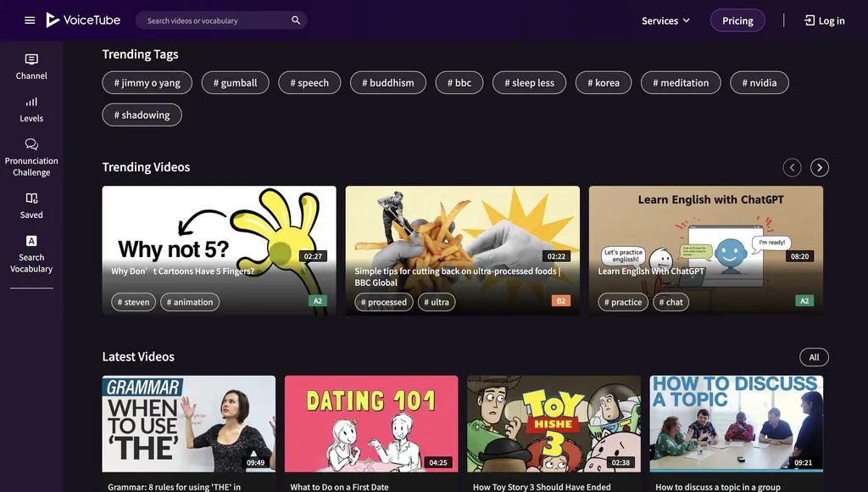Click the VoiceTube logo

pos(83,20)
